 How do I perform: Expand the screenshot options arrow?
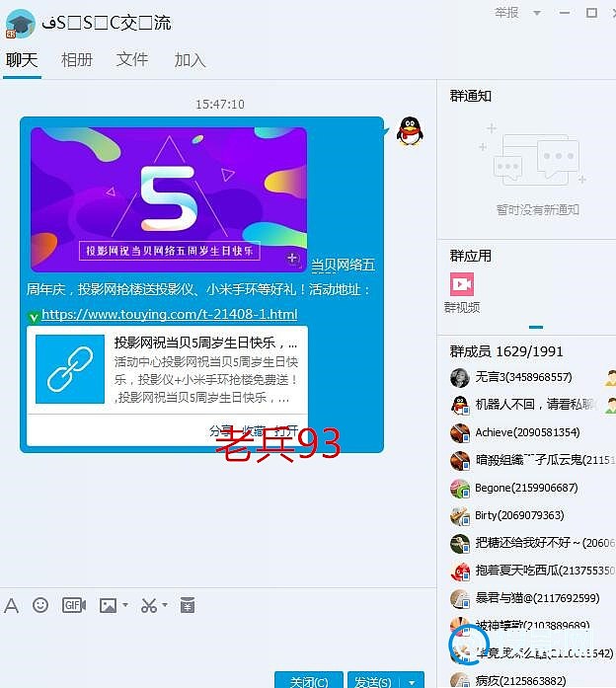[165, 605]
